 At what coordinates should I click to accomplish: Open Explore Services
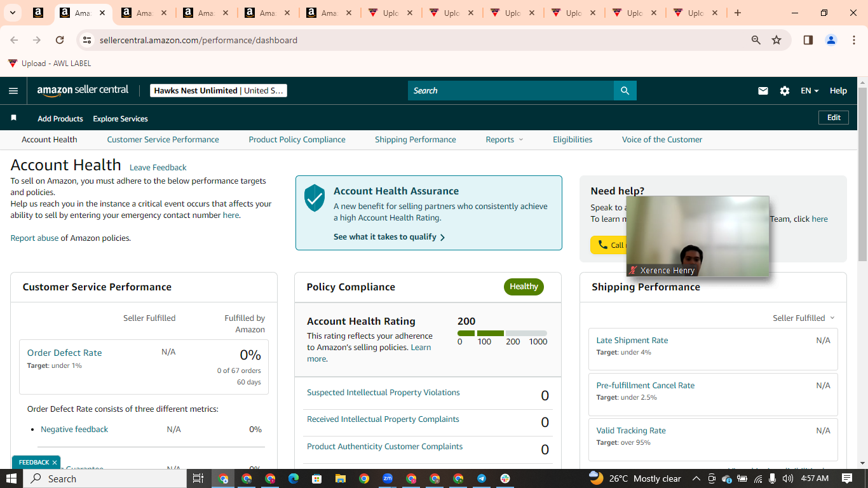point(121,119)
